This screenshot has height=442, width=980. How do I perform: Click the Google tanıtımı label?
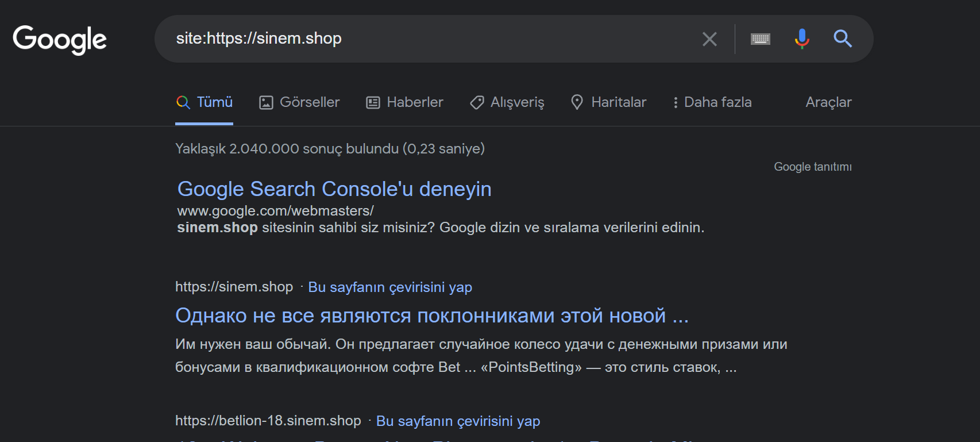[813, 167]
